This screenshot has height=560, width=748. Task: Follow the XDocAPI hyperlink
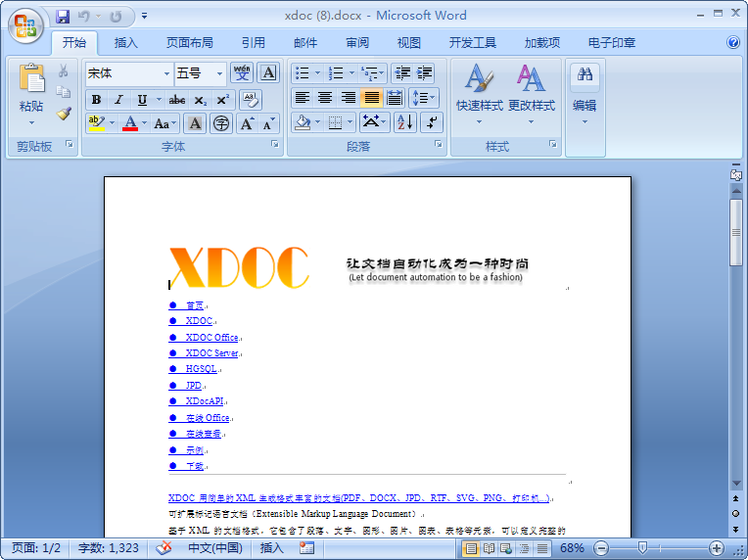pyautogui.click(x=205, y=401)
